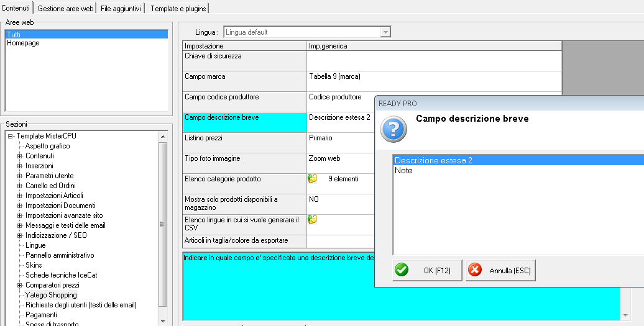Viewport: 644px width, 326px height.
Task: Select Yatego Shopping tree item
Action: (51, 295)
